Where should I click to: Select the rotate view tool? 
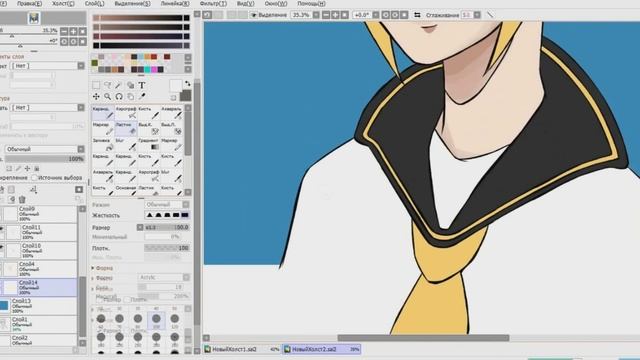point(119,97)
